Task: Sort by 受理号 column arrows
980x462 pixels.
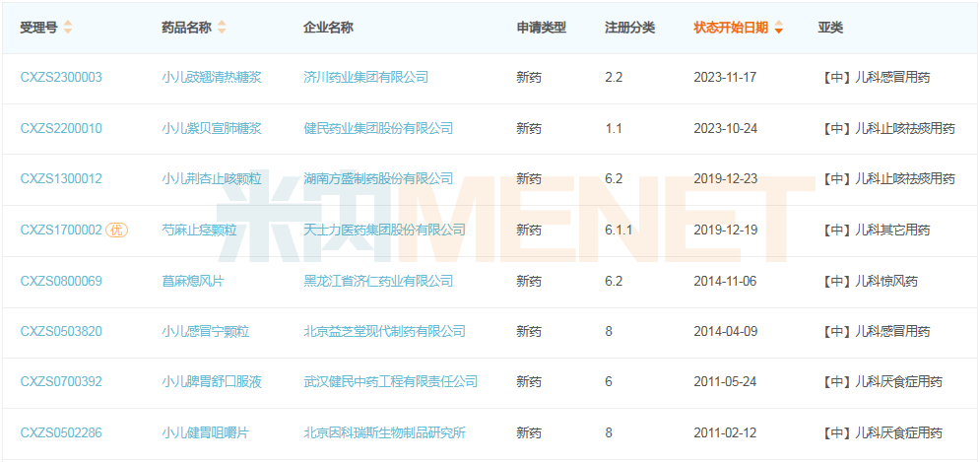Action: pyautogui.click(x=68, y=28)
